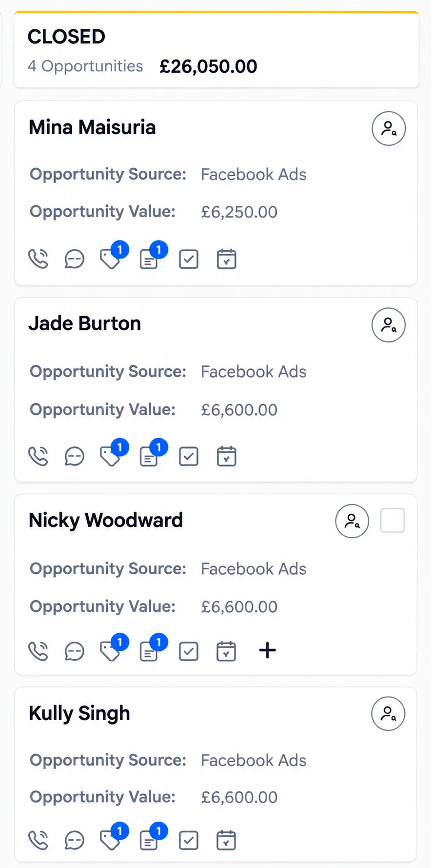Viewport: 431px width, 868px height.
Task: Click phone call icon on Kully Singh card
Action: tap(38, 840)
